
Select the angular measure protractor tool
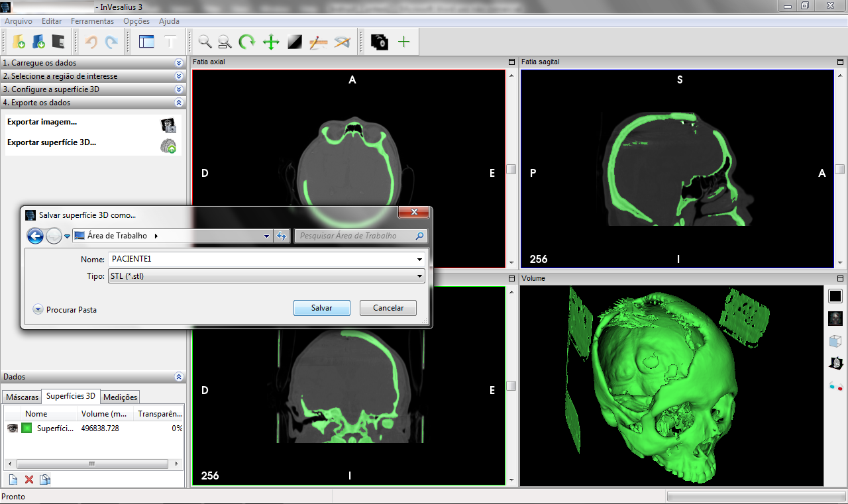point(342,42)
